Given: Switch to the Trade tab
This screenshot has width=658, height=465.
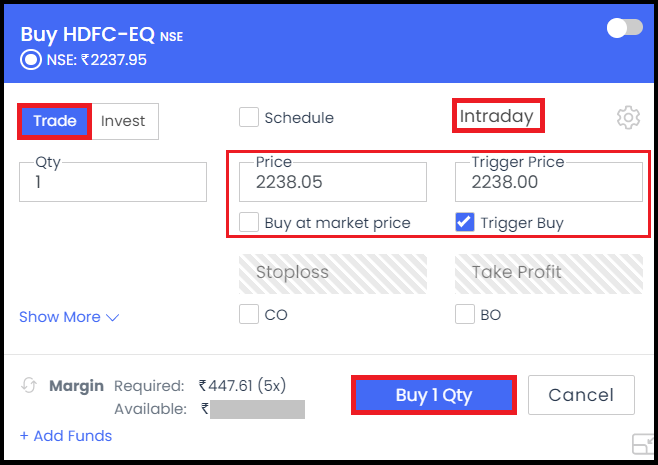Looking at the screenshot, I should (55, 121).
